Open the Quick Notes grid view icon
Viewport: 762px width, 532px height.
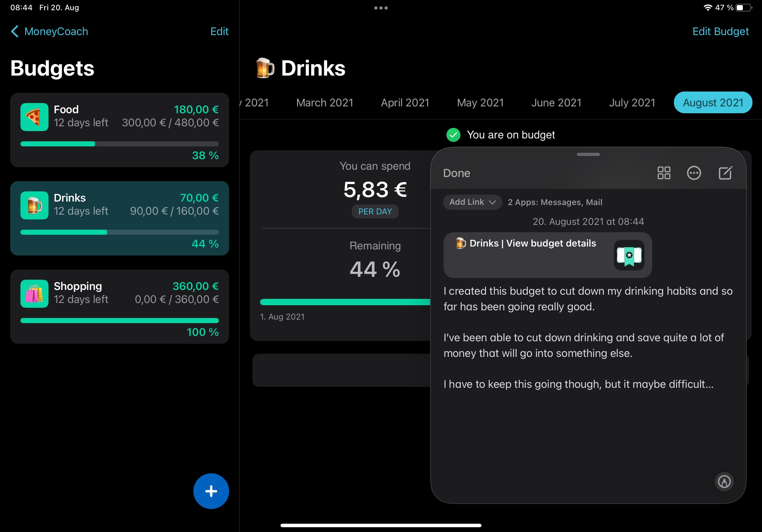point(664,173)
